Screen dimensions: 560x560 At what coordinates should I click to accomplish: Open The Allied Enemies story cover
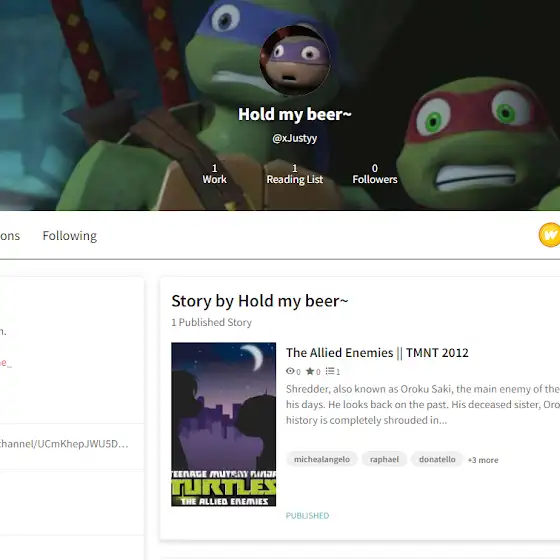coord(224,424)
